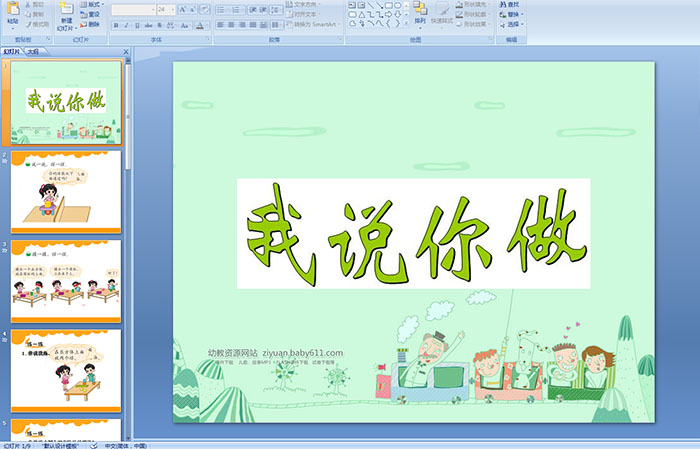Expand the shapes gallery
Screen dimensions: 700x449
coord(406,24)
